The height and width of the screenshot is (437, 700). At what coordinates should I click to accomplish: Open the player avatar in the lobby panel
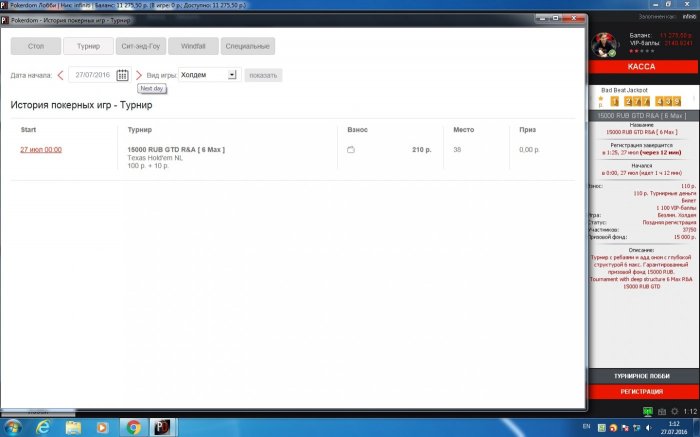pyautogui.click(x=604, y=45)
